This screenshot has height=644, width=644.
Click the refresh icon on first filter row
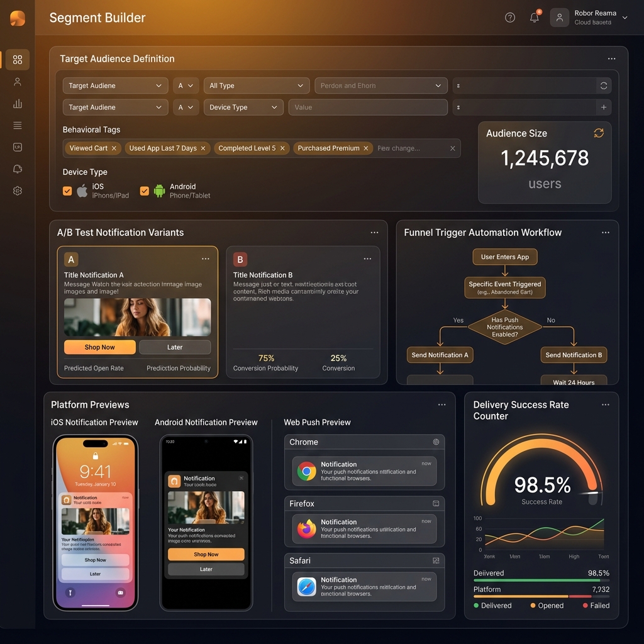(x=603, y=86)
